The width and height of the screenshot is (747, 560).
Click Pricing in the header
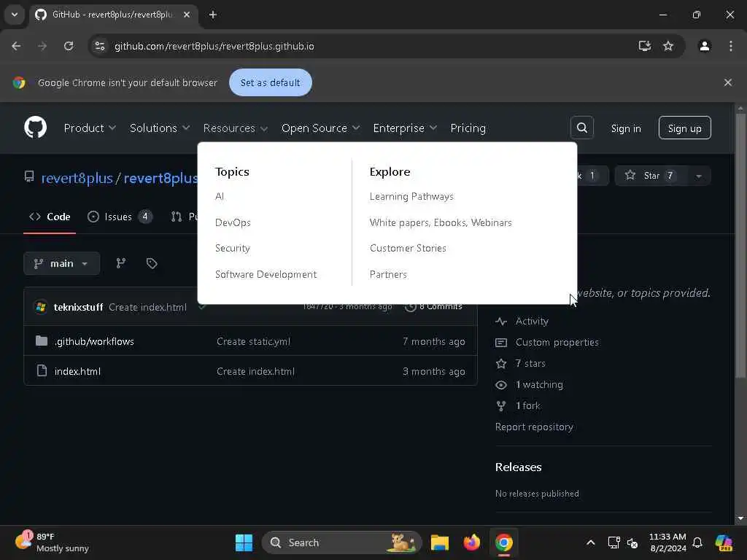(x=468, y=128)
